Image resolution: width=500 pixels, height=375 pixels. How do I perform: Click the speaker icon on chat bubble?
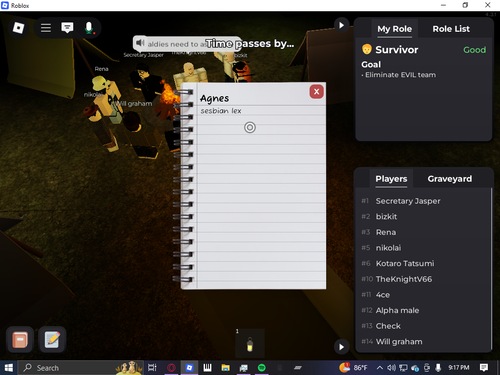tap(140, 43)
